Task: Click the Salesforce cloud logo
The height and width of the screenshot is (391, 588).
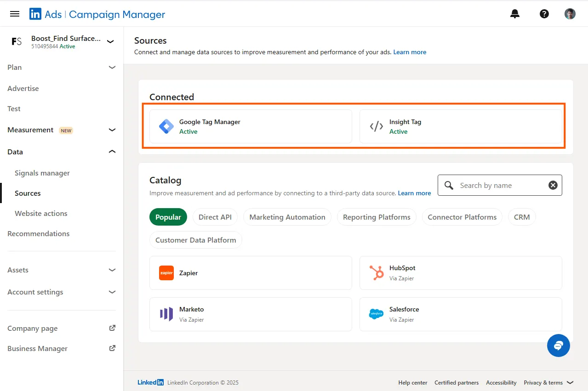Action: pyautogui.click(x=377, y=314)
